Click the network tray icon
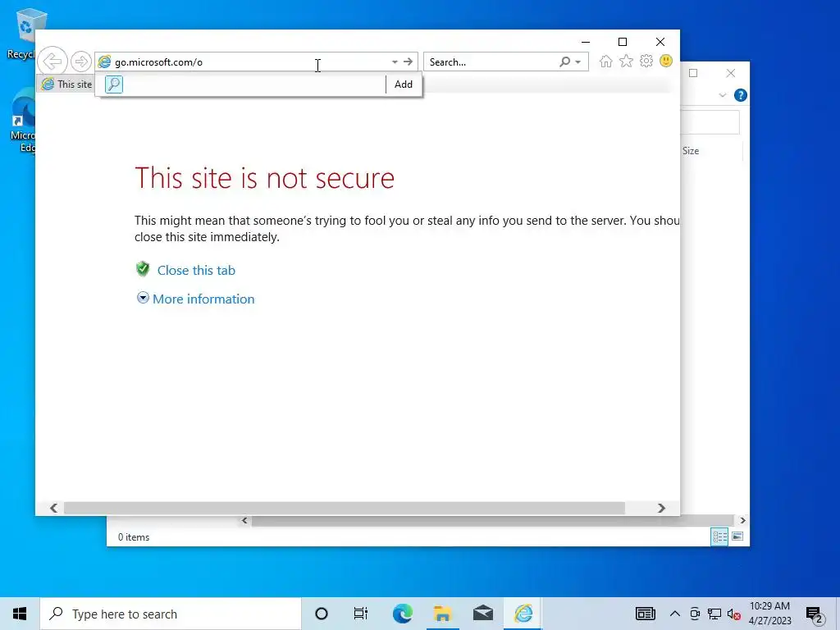Viewport: 840px width, 630px height. coord(714,614)
